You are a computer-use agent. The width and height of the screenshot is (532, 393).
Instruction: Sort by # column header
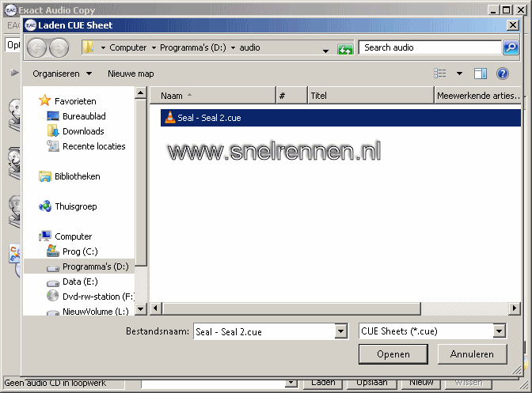tap(292, 96)
